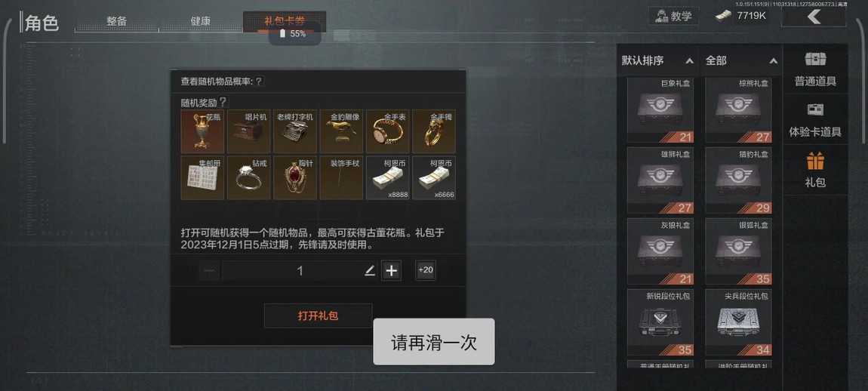Viewport: 868px width, 391px height.
Task: Click the cash stack currency icon
Action: pyautogui.click(x=723, y=16)
